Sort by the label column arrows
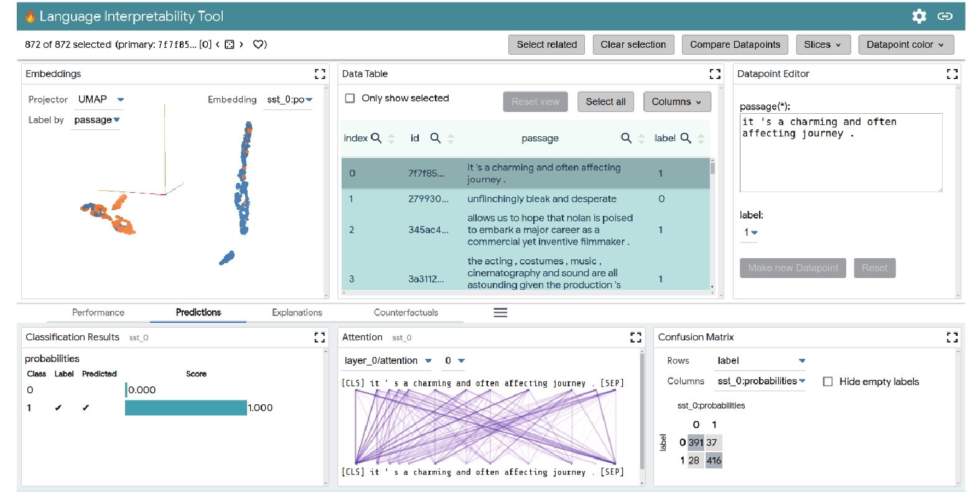 click(x=701, y=139)
